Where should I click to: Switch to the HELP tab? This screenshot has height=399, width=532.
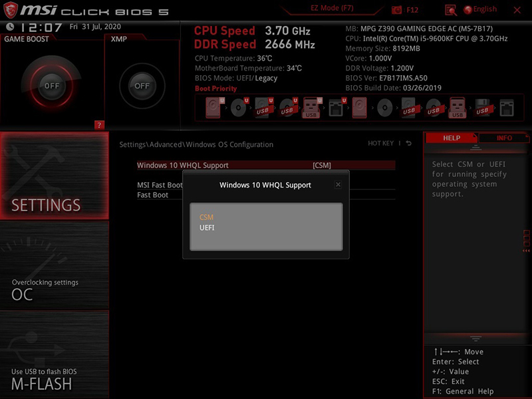tap(452, 138)
